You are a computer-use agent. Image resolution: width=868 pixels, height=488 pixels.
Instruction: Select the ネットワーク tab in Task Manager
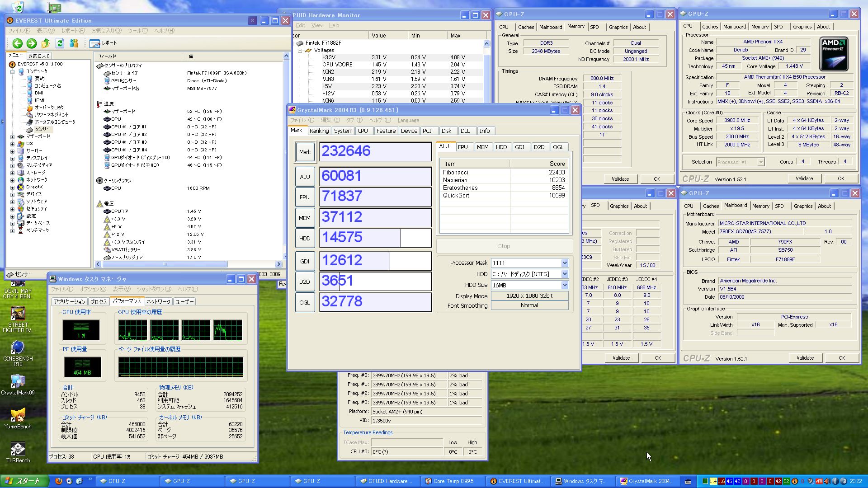point(158,301)
